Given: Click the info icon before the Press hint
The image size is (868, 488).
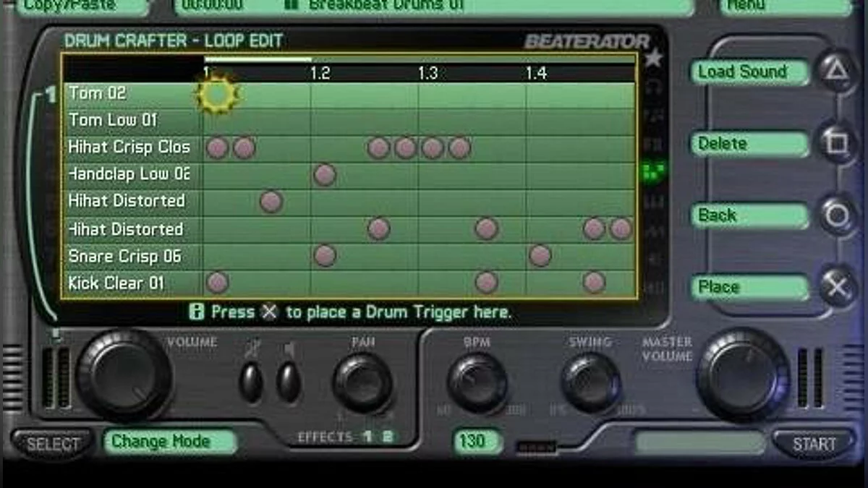Looking at the screenshot, I should tap(196, 312).
